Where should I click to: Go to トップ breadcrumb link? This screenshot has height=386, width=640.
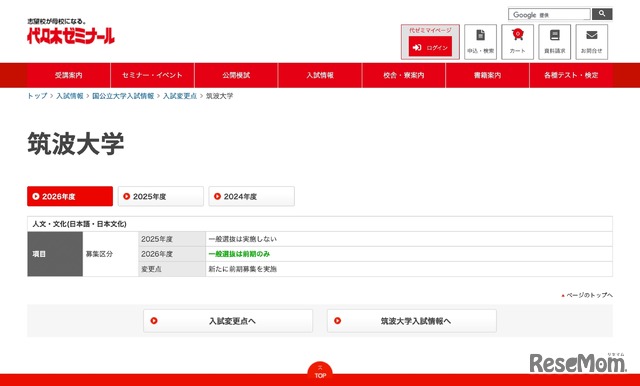click(37, 96)
